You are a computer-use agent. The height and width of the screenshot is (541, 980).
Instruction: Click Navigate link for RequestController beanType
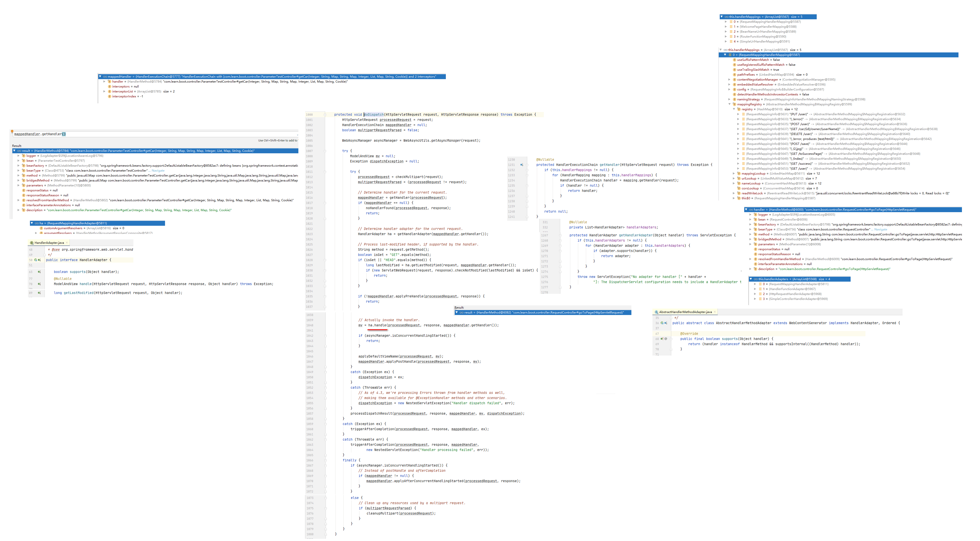click(880, 229)
